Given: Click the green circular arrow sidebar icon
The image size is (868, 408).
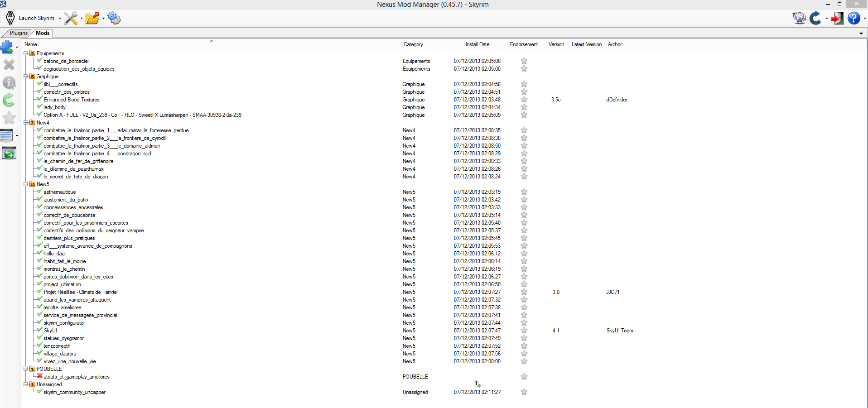Looking at the screenshot, I should pos(9,100).
